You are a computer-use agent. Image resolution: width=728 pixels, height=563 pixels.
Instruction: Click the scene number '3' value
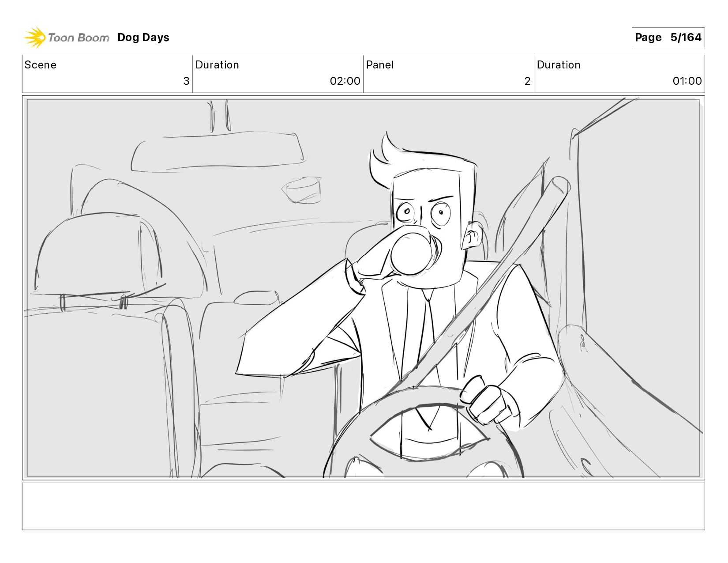point(186,81)
